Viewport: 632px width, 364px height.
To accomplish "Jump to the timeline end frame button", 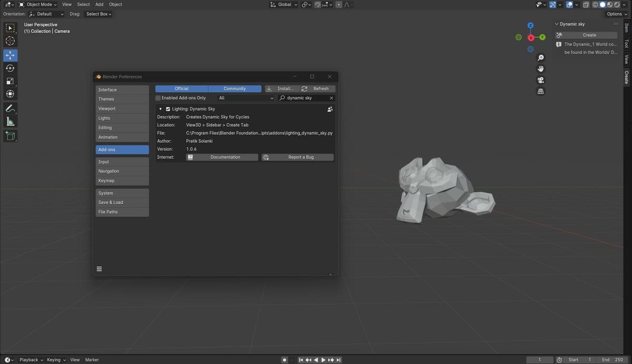I will (x=339, y=360).
